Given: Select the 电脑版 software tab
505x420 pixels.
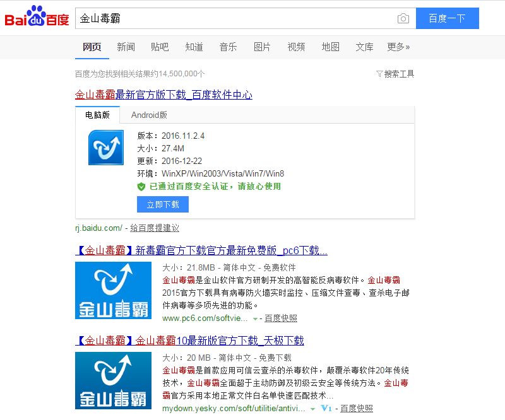Looking at the screenshot, I should pos(98,115).
